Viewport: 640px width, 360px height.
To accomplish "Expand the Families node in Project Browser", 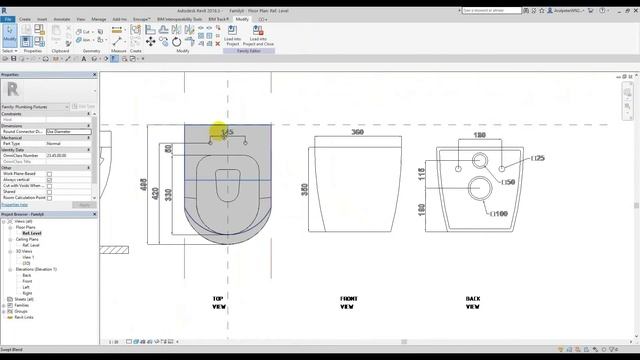I will click(4, 305).
